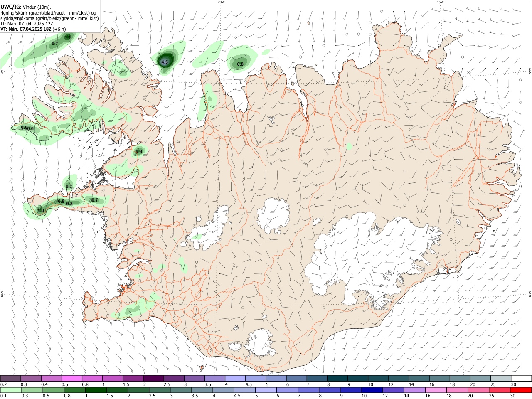Select the red-pink 25 mm swatch on lower scale
The image size is (532, 399).
(x=500, y=390)
